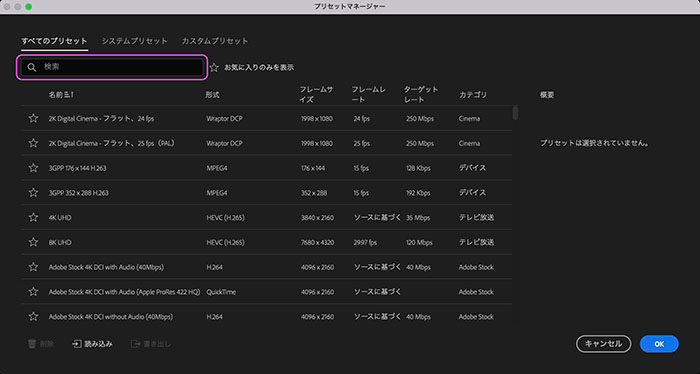Click the 概要 summary heading
This screenshot has height=374, width=700.
[547, 95]
